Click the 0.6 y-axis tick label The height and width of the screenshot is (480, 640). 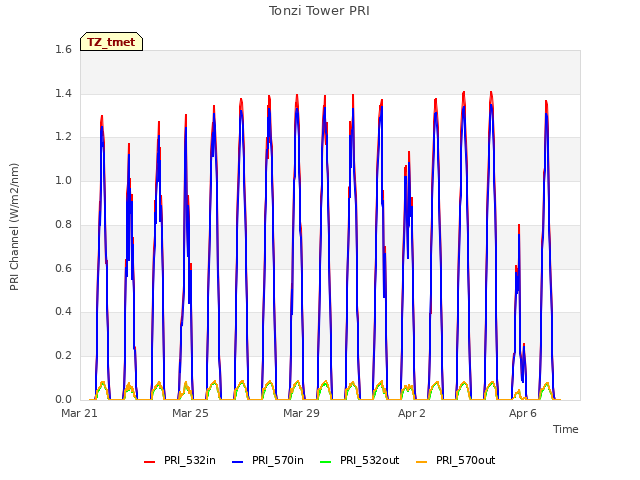click(x=63, y=268)
